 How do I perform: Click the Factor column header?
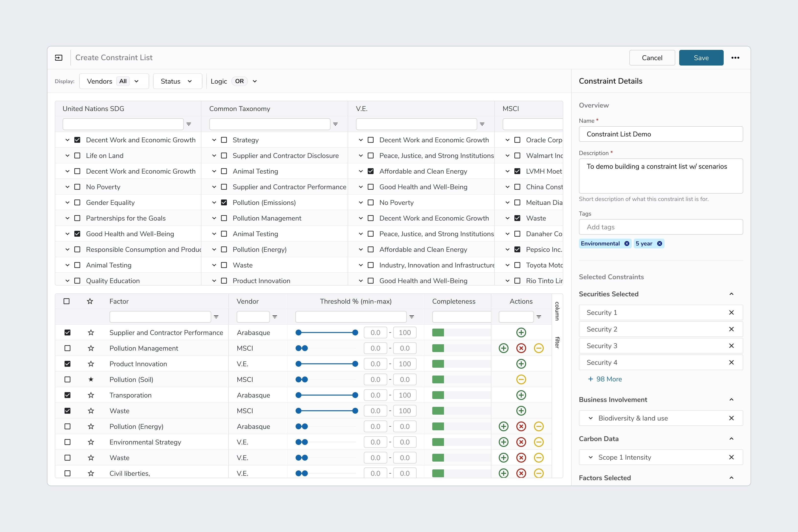click(119, 301)
